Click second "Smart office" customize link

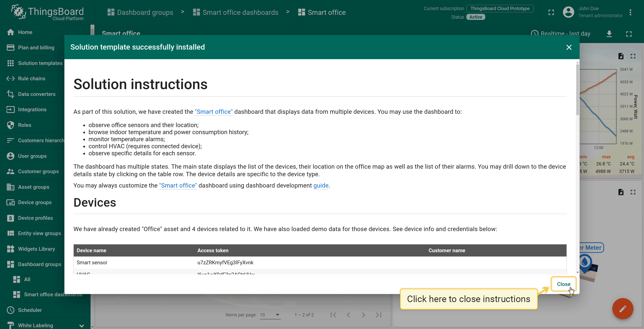point(178,186)
